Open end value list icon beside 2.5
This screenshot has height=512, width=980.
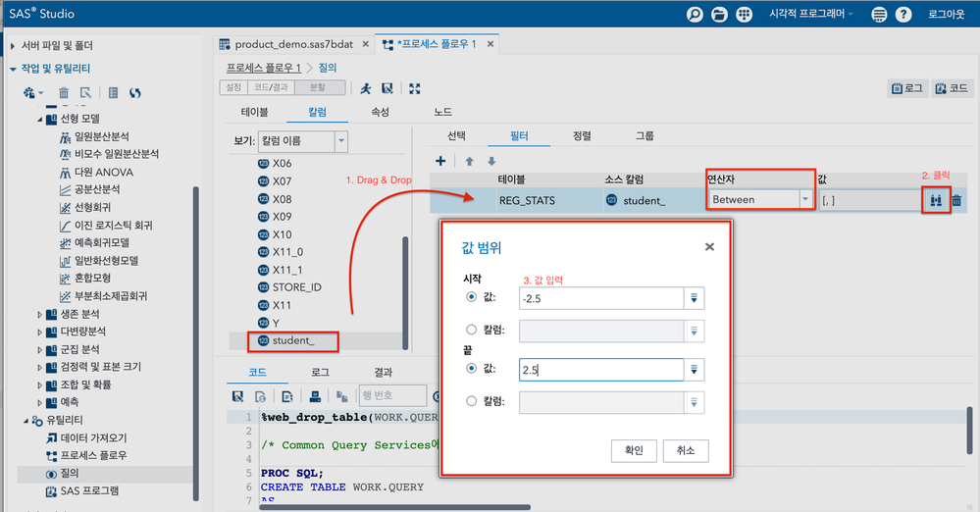694,370
